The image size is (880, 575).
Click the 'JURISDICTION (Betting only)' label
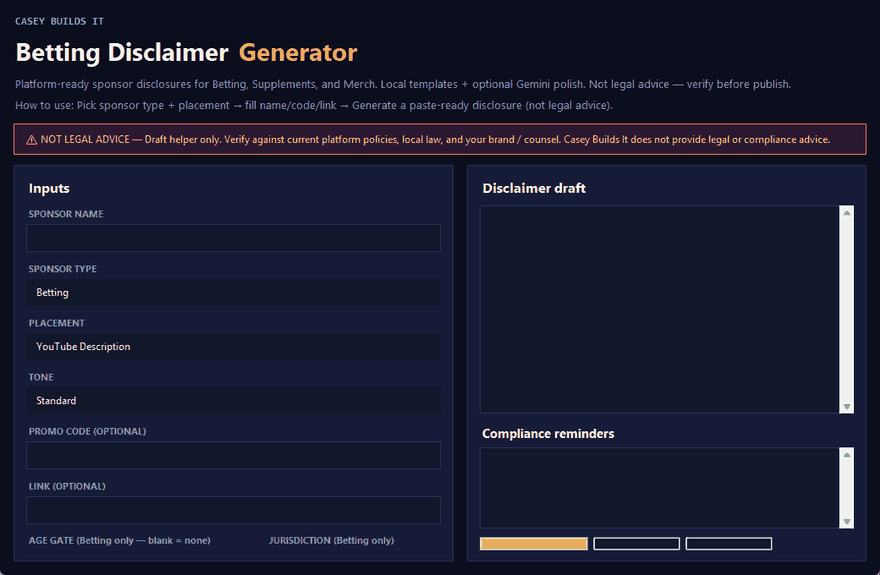(331, 540)
